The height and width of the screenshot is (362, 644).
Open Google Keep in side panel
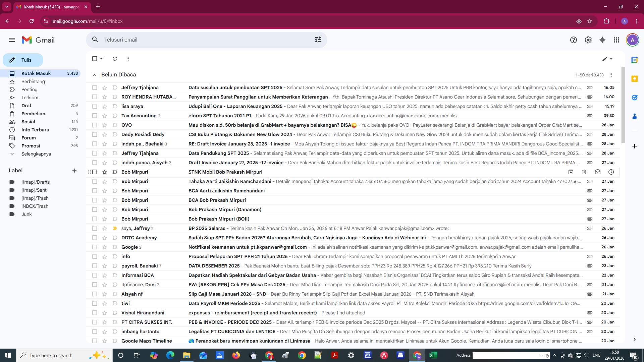tap(635, 78)
